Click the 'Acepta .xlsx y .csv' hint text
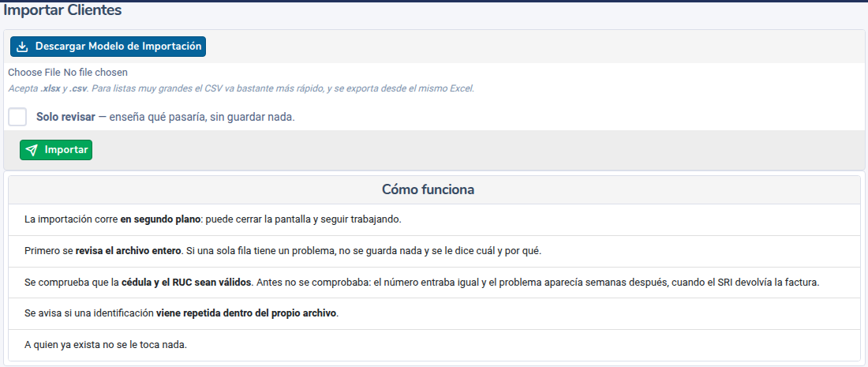The width and height of the screenshot is (868, 367). [241, 88]
